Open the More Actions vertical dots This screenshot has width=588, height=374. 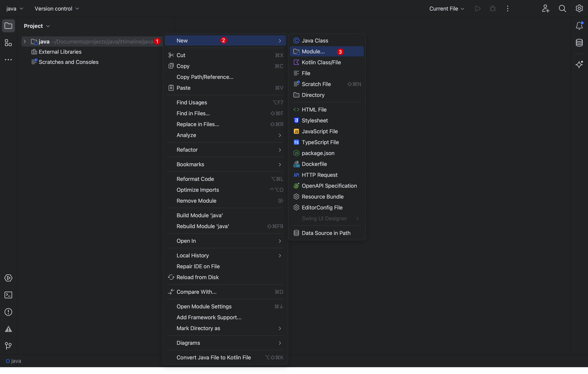click(x=508, y=8)
